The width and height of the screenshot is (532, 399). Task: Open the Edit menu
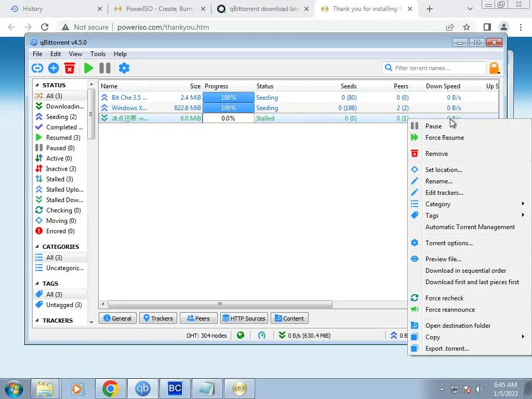coord(55,54)
